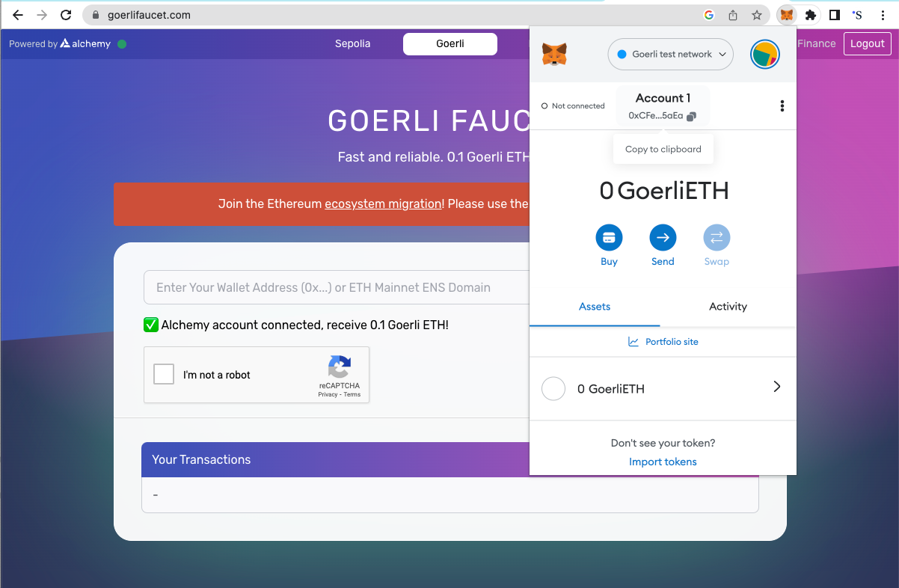This screenshot has width=899, height=588.
Task: Click the Copy to clipboard tooltip
Action: (x=663, y=149)
